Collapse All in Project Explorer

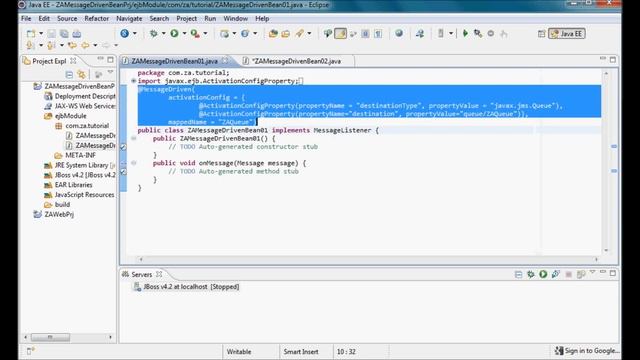[x=69, y=74]
